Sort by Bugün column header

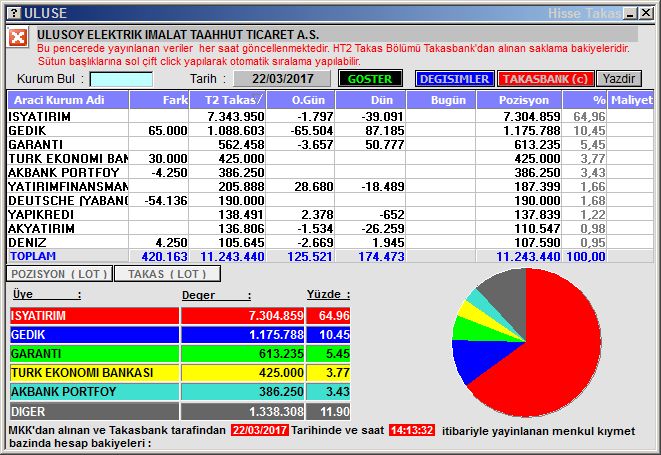[x=441, y=100]
